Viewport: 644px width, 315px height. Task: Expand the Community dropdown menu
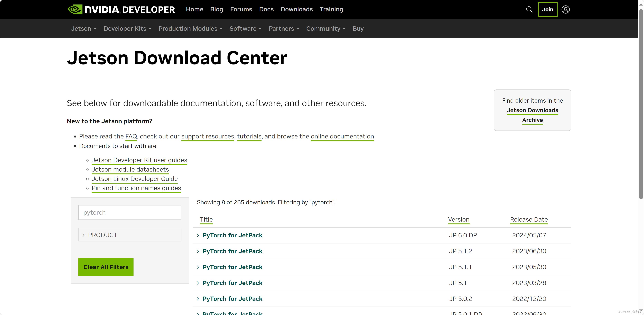pos(326,28)
